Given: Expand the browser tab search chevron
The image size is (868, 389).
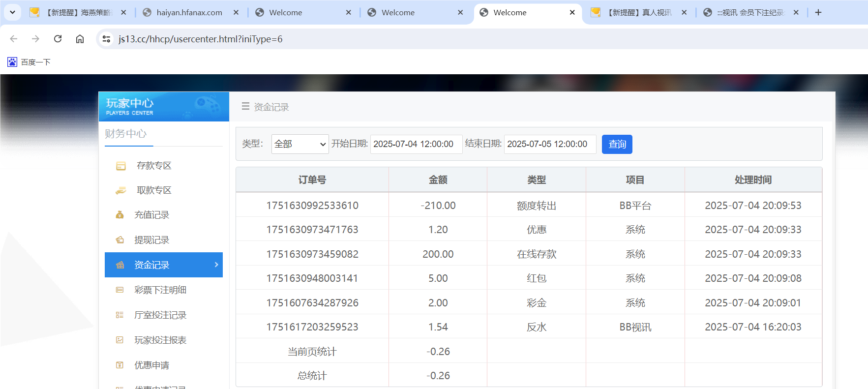Looking at the screenshot, I should pyautogui.click(x=13, y=12).
